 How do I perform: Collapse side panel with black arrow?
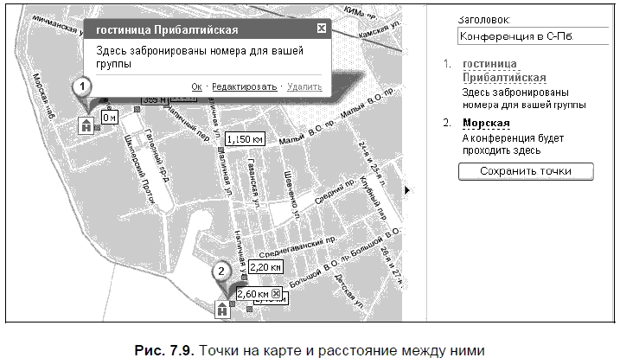coord(407,188)
